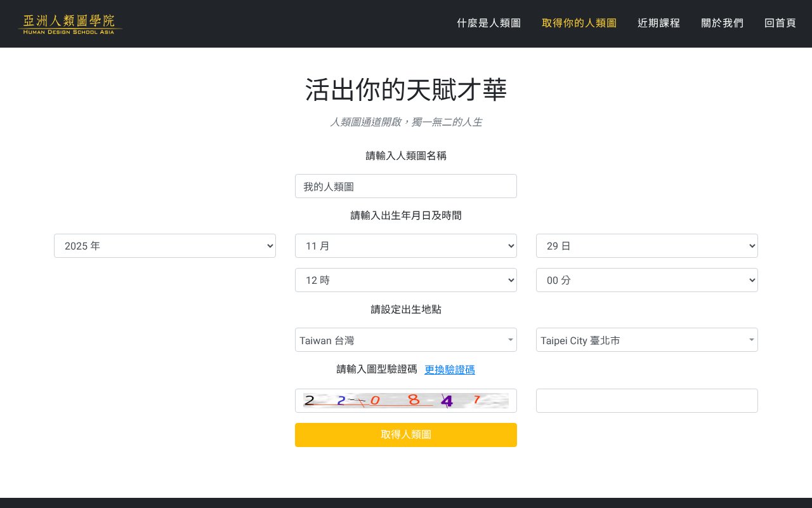The width and height of the screenshot is (812, 508).
Task: Click the 亞洲人類圖學院 logo
Action: 70,23
